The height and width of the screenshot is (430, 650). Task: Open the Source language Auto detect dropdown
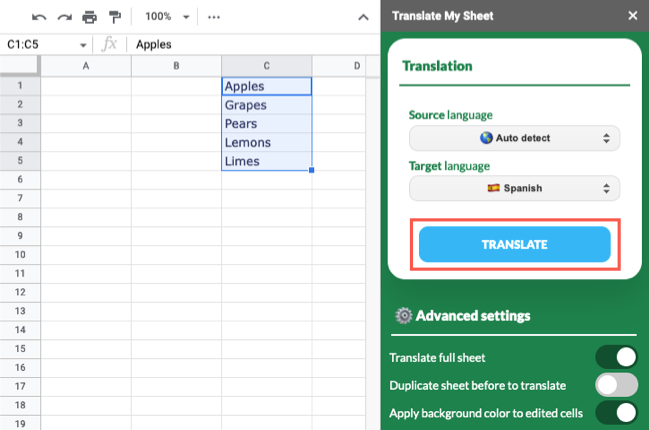point(514,138)
